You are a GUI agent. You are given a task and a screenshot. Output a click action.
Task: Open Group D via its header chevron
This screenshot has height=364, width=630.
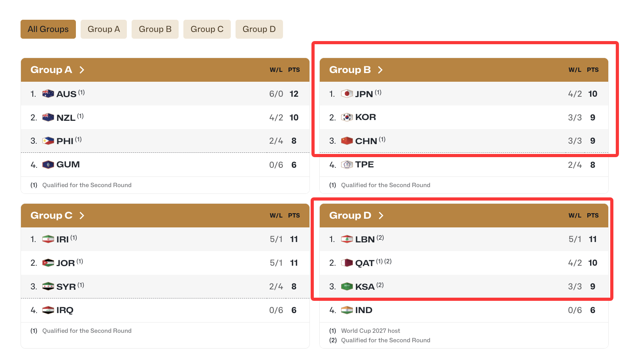pos(381,216)
